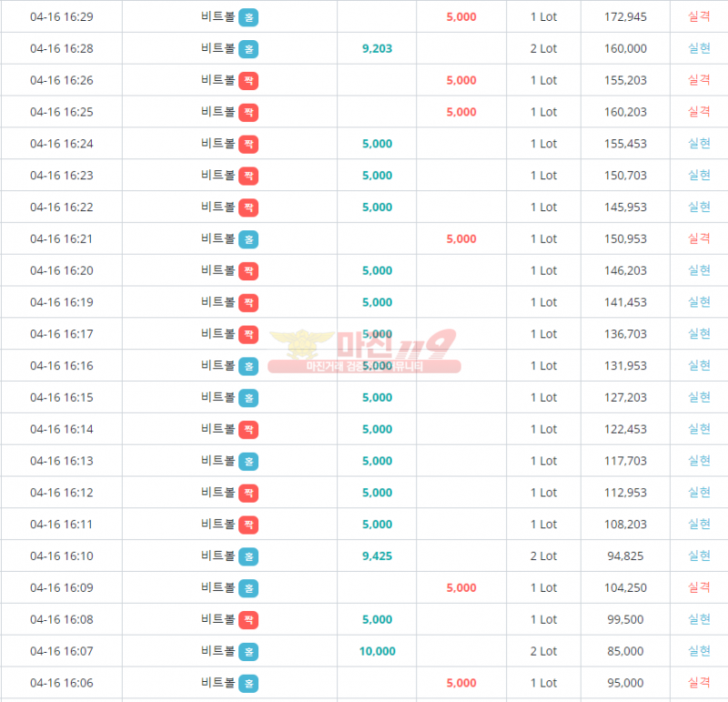Screen dimensions: 728x702
Task: Click the 9,203 profit amount
Action: [x=377, y=48]
